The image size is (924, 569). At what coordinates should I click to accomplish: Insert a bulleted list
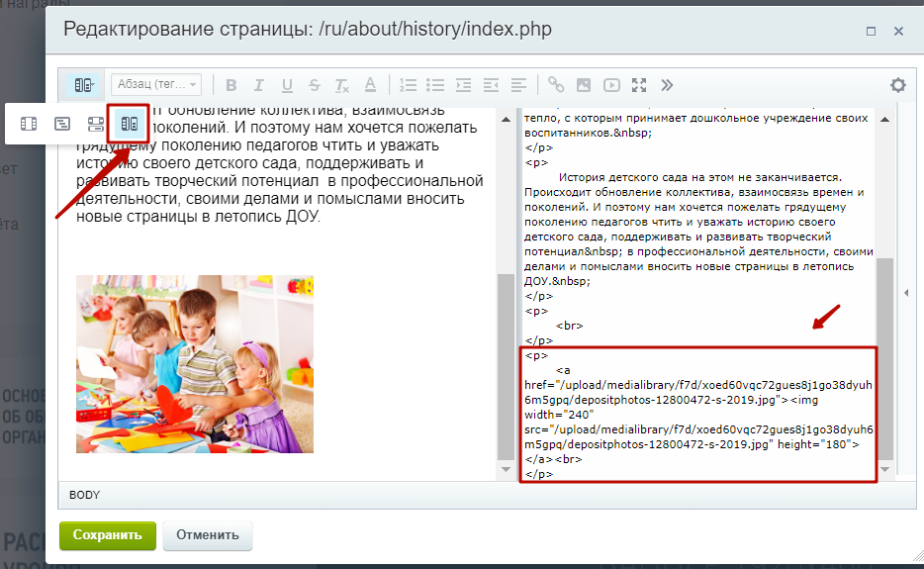(x=435, y=85)
